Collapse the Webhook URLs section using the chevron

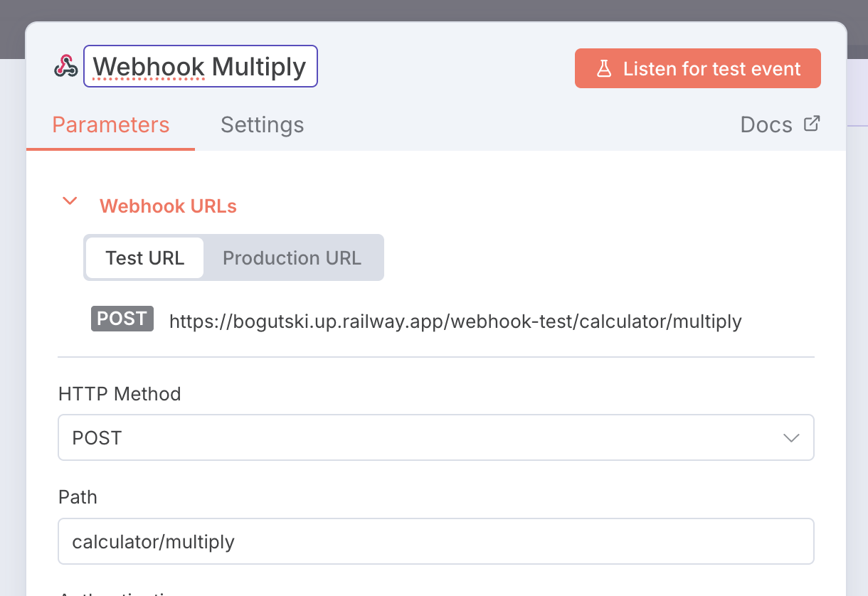70,201
